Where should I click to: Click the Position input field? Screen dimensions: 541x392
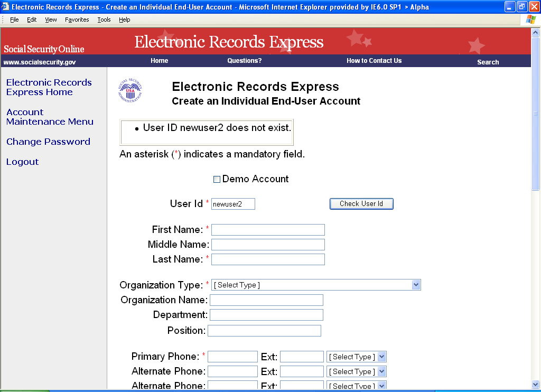click(x=264, y=331)
